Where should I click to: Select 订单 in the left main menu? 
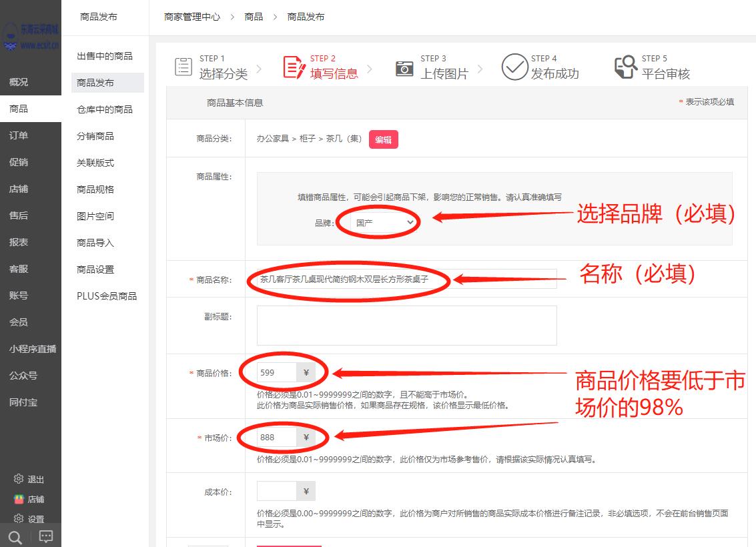pyautogui.click(x=19, y=135)
